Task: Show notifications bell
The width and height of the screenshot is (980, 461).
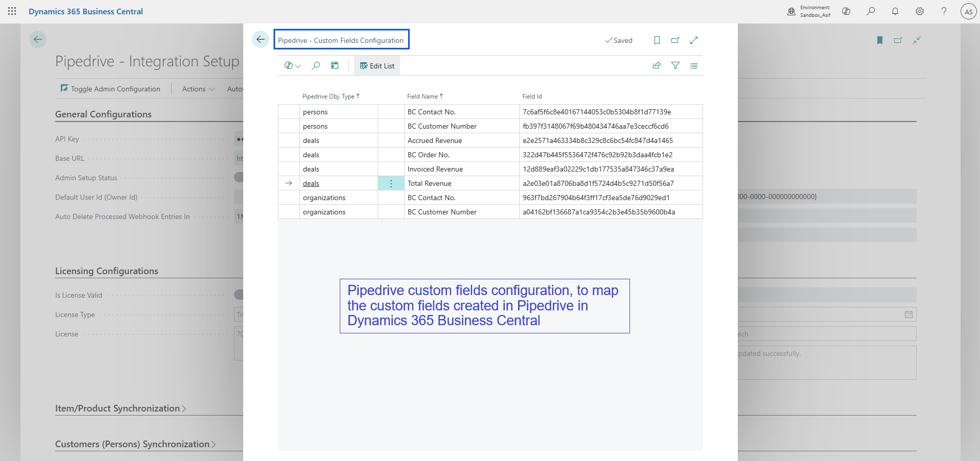Action: (x=895, y=11)
